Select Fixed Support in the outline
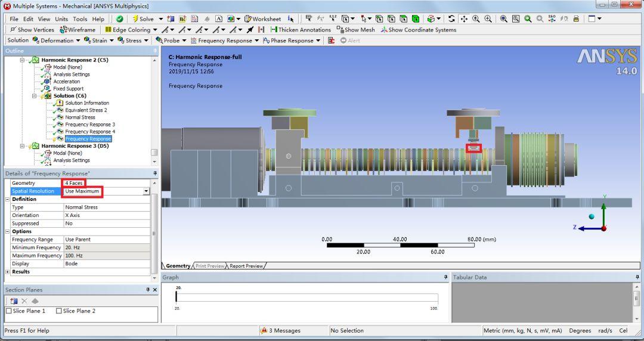Viewport: 644px width, 341px height. [68, 88]
